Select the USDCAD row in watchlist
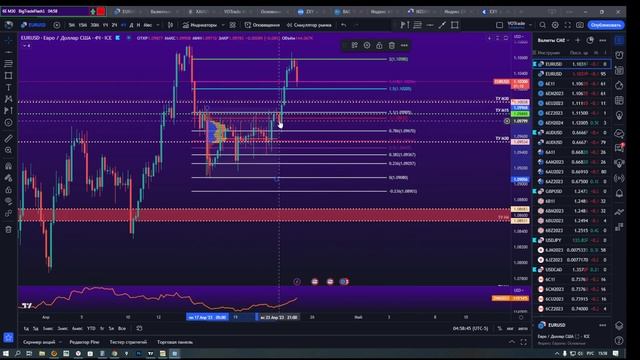Image resolution: width=640 pixels, height=360 pixels. 572,269
